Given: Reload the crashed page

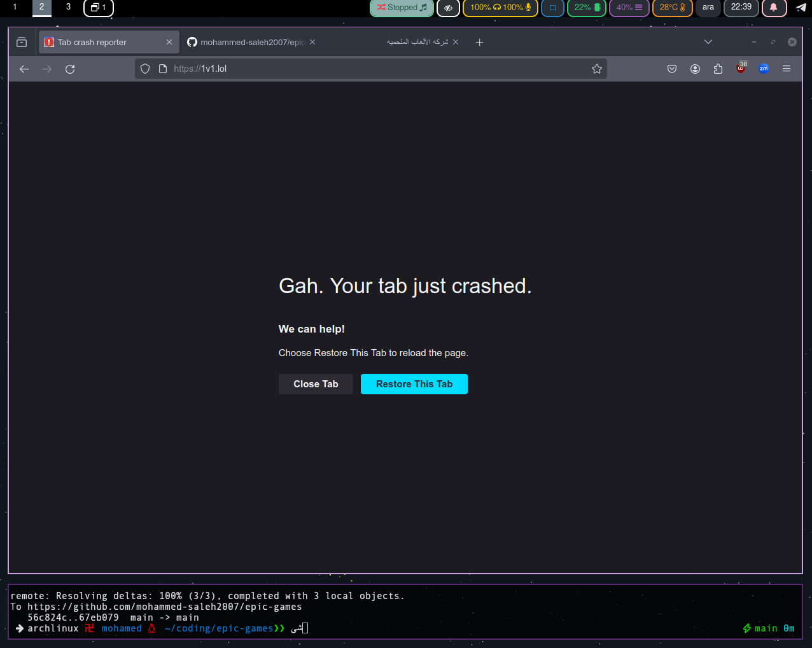Looking at the screenshot, I should coord(70,69).
